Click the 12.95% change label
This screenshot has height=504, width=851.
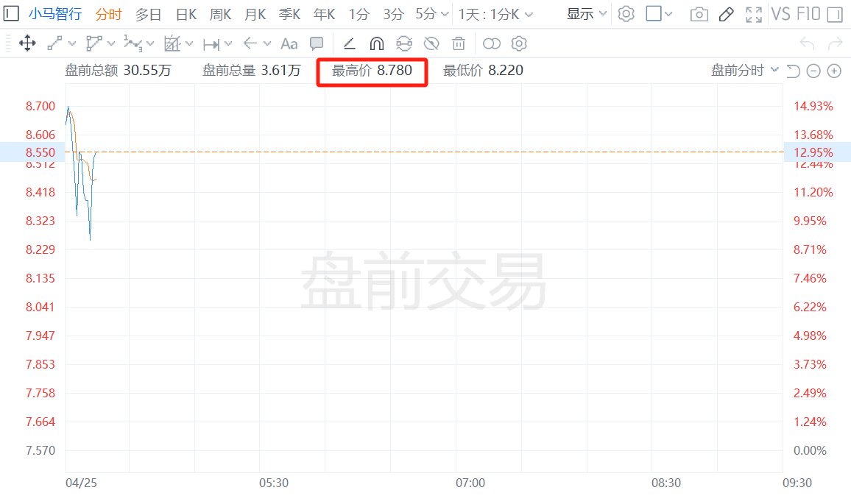tap(813, 152)
